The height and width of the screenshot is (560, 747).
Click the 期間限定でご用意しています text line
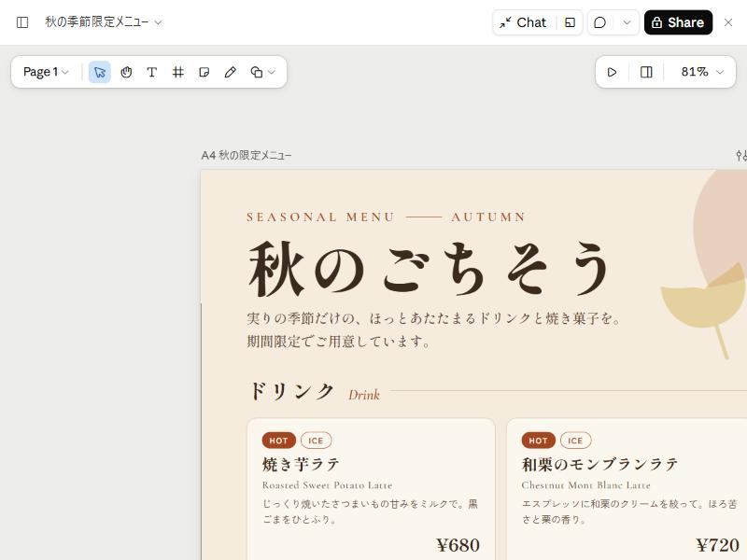(339, 341)
